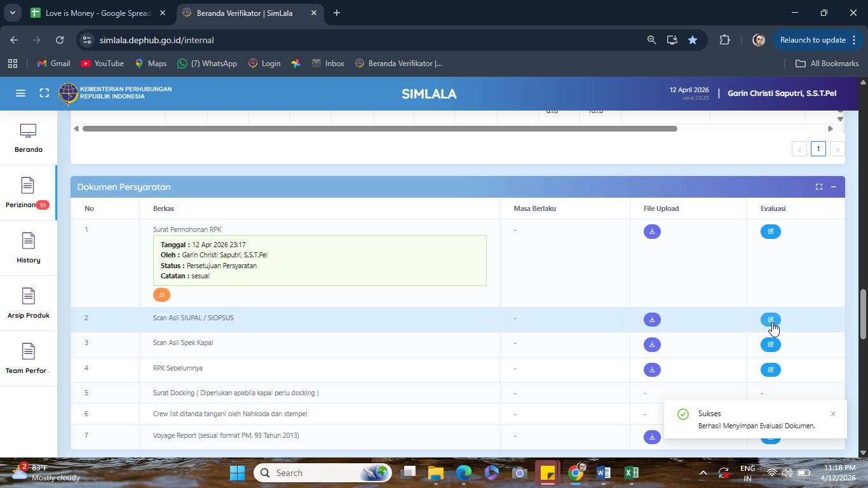Click orange search icon under Surat Permohonan note
The width and height of the screenshot is (868, 488).
161,295
